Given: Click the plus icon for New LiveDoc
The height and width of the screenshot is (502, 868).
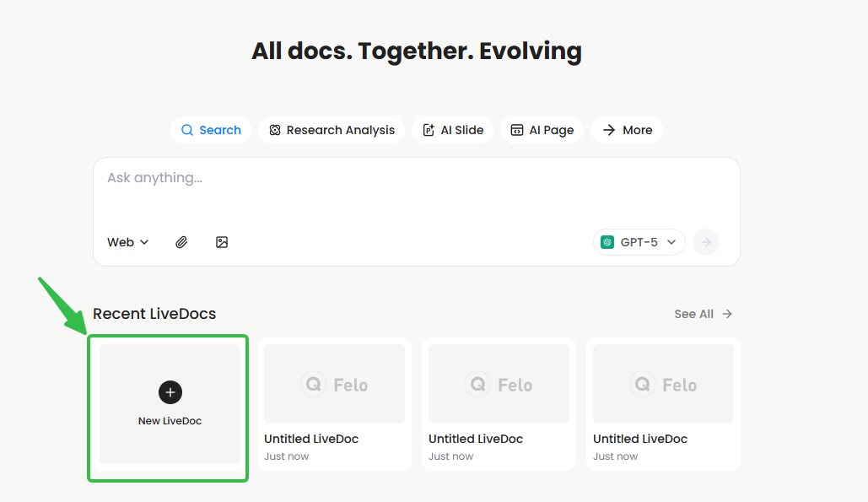Looking at the screenshot, I should coord(170,392).
